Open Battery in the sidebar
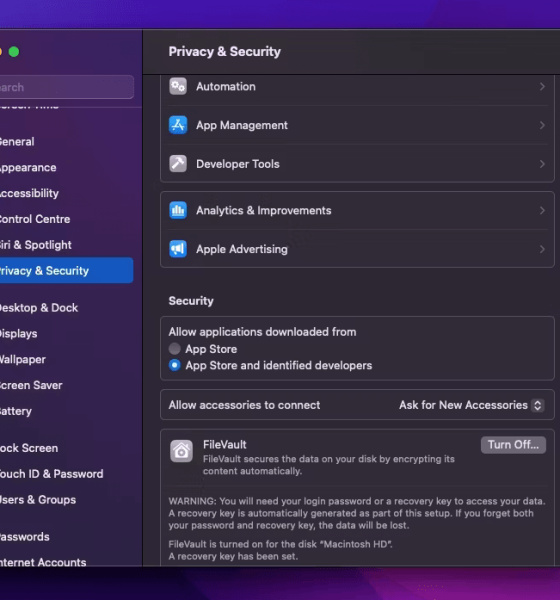Screen dimensions: 560x600 click(16, 411)
